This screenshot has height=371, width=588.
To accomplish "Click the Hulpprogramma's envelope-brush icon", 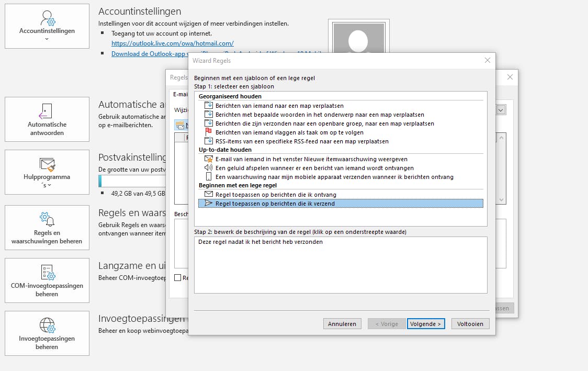I will pos(47,164).
